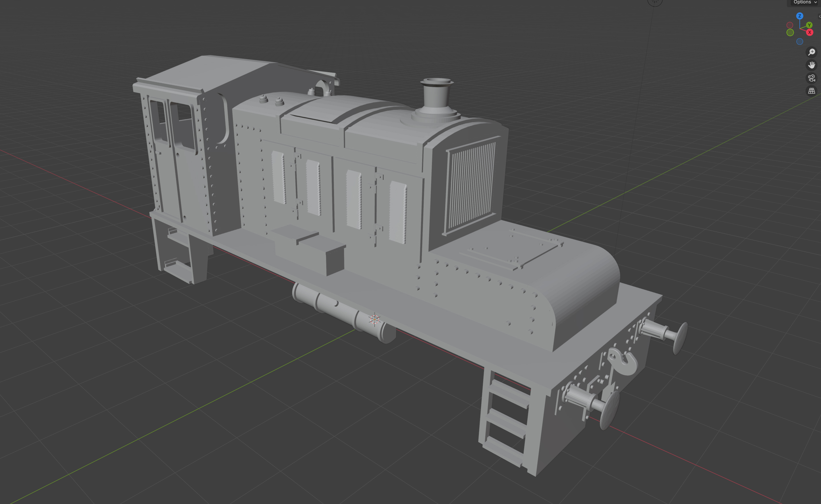821x504 pixels.
Task: Click the hand pan view icon
Action: tap(811, 65)
